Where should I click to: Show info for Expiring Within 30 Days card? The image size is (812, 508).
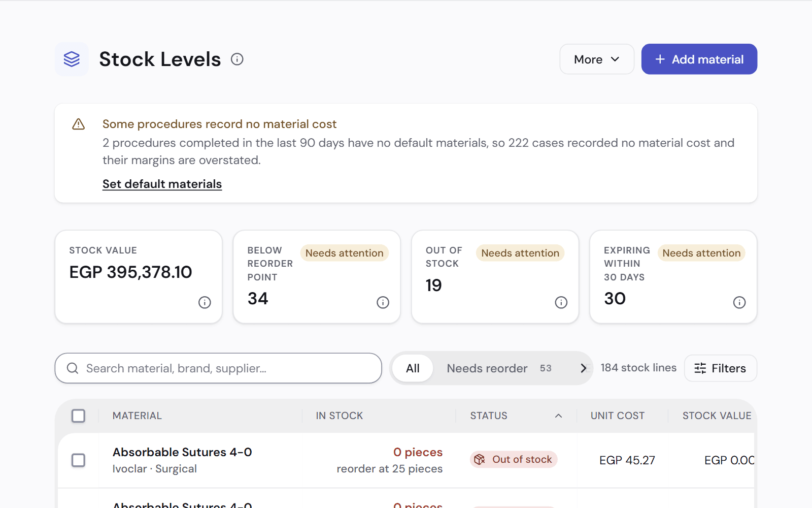pos(739,303)
